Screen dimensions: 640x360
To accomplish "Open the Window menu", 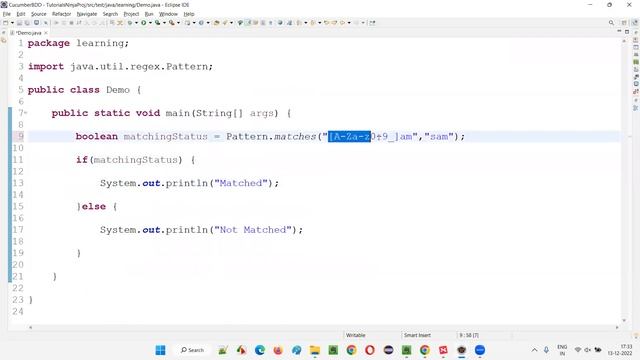I will (x=168, y=14).
